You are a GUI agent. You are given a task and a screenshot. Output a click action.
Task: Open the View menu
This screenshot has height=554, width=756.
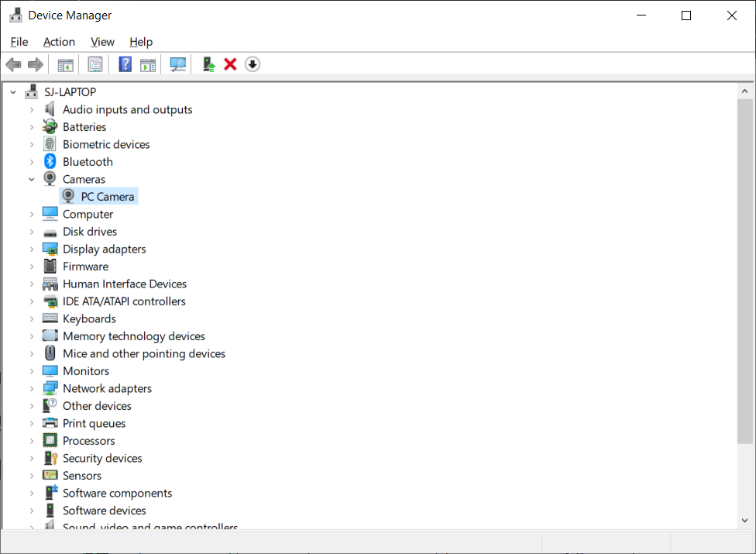(102, 42)
